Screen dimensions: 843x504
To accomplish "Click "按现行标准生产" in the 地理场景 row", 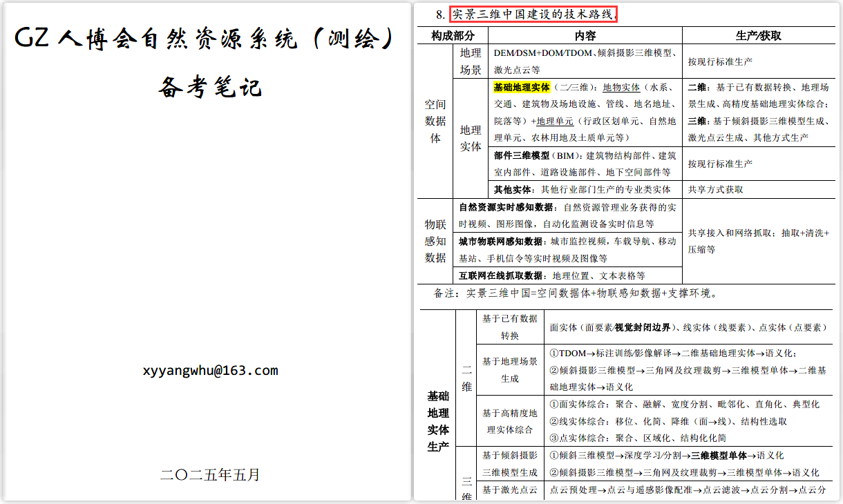I will (x=720, y=61).
